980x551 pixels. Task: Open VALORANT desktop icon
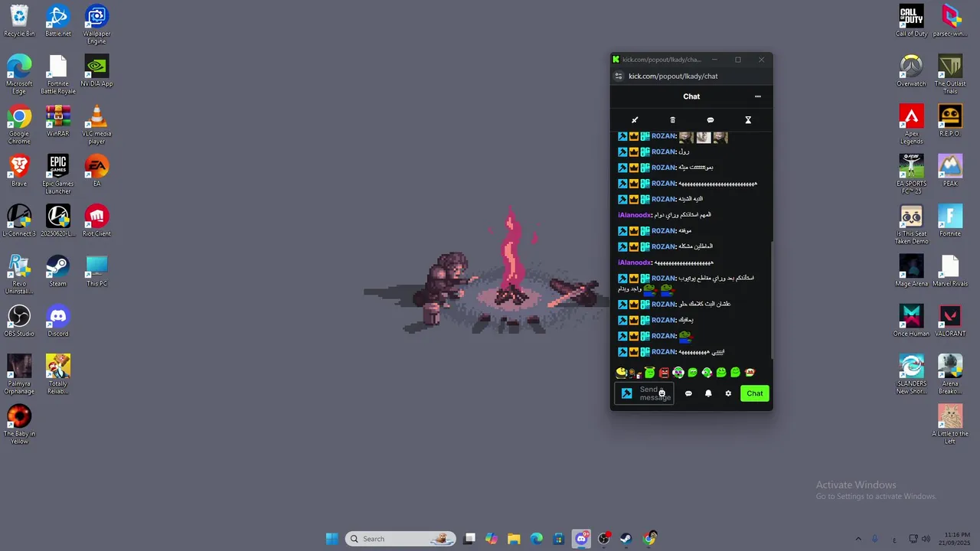(x=950, y=321)
